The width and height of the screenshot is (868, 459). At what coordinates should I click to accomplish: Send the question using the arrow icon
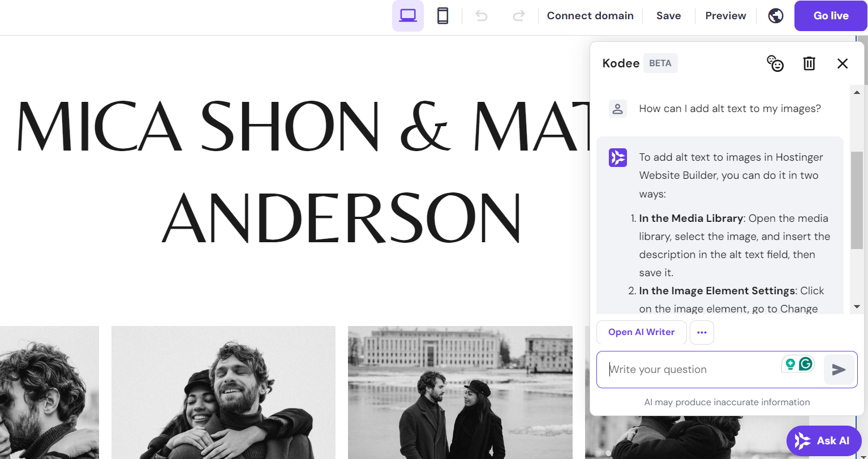point(839,370)
